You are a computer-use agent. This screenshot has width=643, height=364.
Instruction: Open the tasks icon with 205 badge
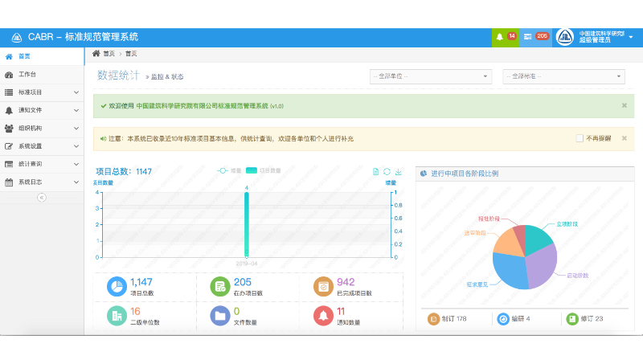point(535,37)
